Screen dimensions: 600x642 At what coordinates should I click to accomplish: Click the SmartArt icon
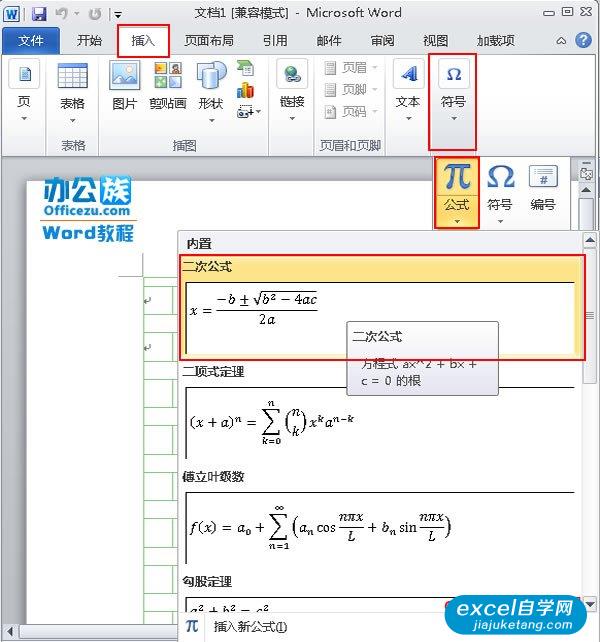[x=246, y=68]
